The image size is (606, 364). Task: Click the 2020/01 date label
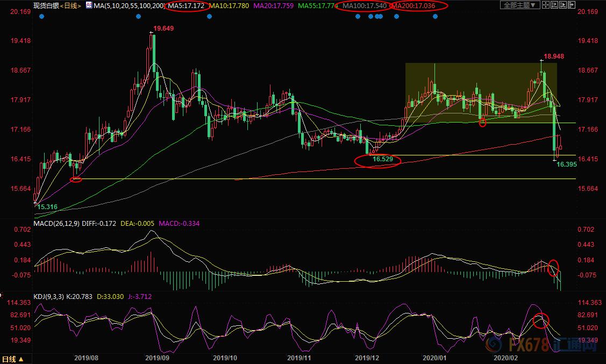coord(434,358)
